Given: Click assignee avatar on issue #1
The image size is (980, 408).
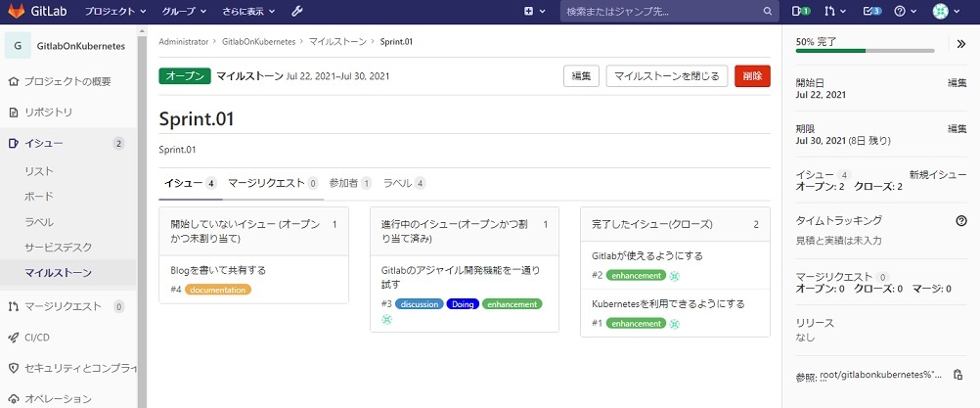Looking at the screenshot, I should tap(674, 324).
